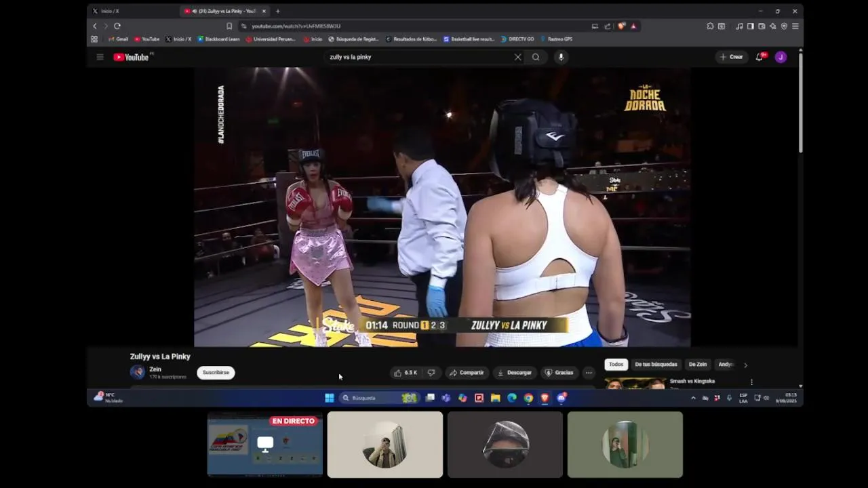Open more actions three-dot menu under video
868x488 pixels.
(x=589, y=372)
